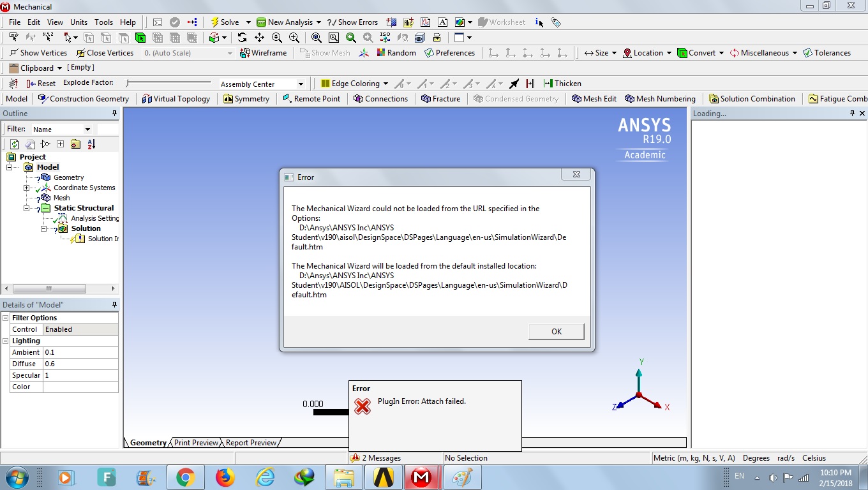The image size is (868, 490).
Task: Set ISO isometric view
Action: click(x=385, y=38)
